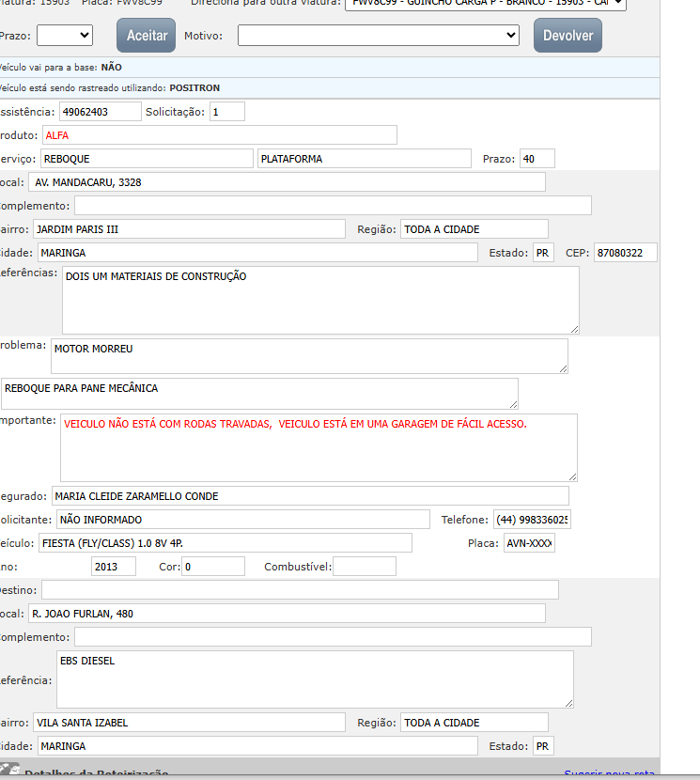Click the Prazo field with value 40
The width and height of the screenshot is (700, 780).
tap(537, 159)
